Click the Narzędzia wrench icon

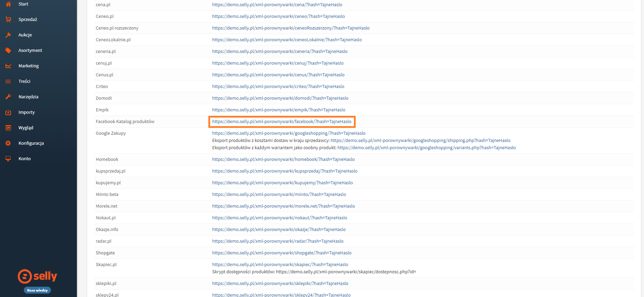(8, 97)
